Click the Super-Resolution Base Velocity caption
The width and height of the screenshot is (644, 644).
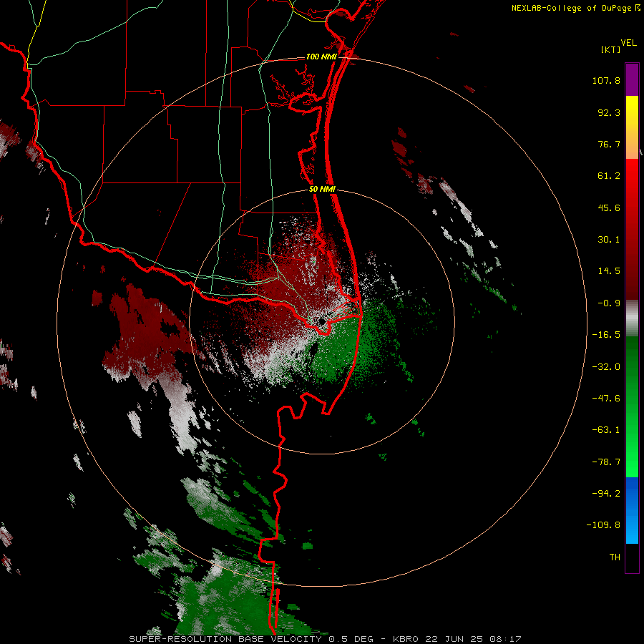[x=326, y=639]
